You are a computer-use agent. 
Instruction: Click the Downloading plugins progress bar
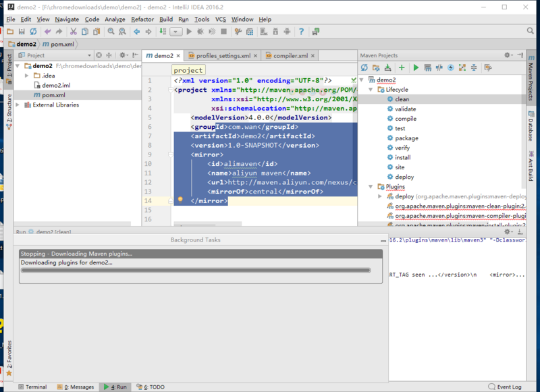[x=196, y=271]
